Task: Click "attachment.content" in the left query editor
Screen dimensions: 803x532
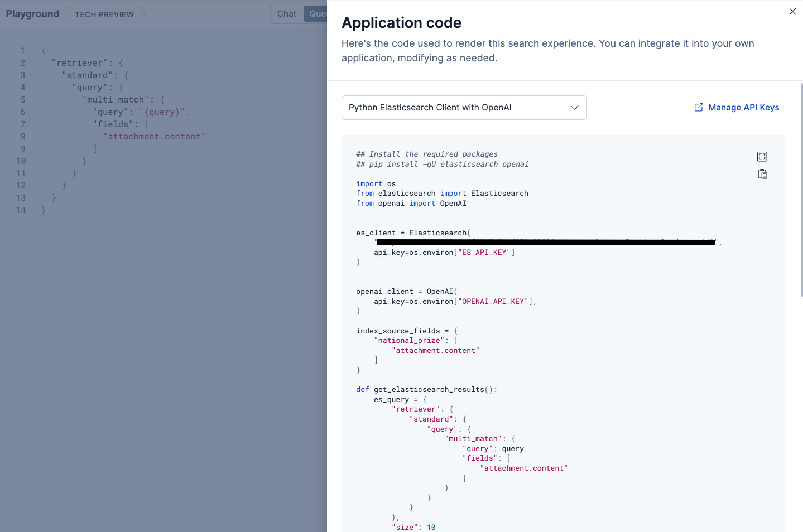Action: click(x=154, y=137)
